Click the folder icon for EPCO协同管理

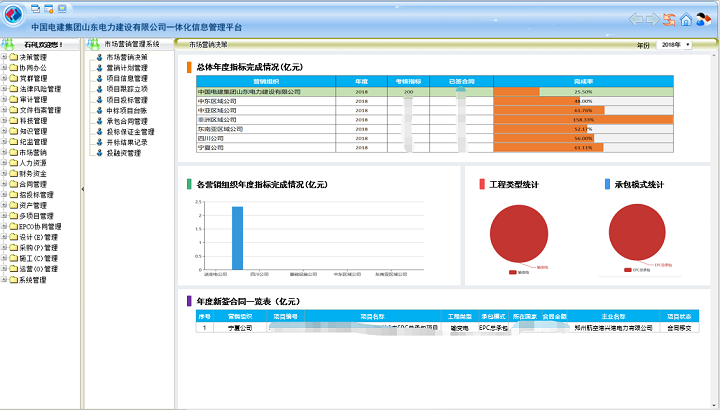coord(14,226)
